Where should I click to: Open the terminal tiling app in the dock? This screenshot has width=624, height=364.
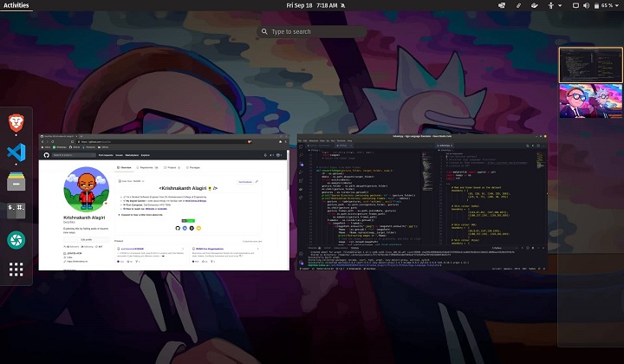[16, 211]
